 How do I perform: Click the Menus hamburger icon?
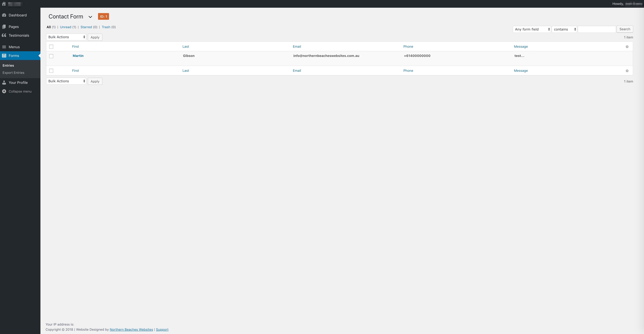[4, 47]
